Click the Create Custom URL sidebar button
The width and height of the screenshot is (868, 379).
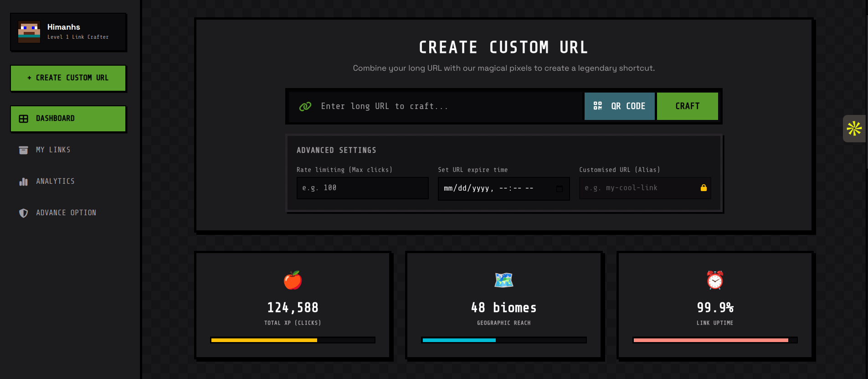(x=68, y=78)
